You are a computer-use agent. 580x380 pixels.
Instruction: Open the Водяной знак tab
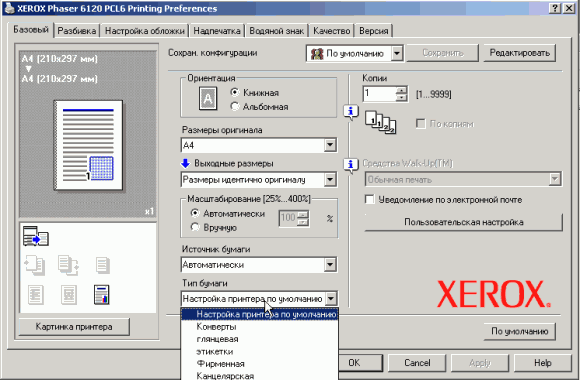pyautogui.click(x=276, y=31)
